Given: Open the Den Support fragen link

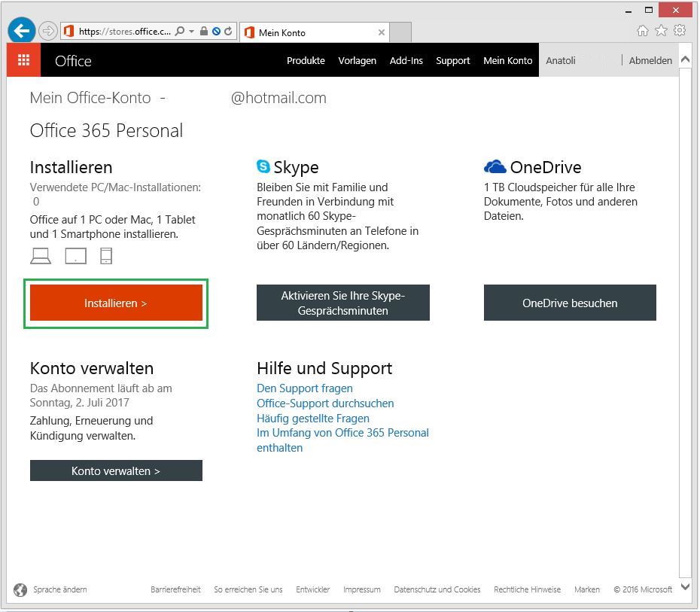Looking at the screenshot, I should pyautogui.click(x=304, y=388).
